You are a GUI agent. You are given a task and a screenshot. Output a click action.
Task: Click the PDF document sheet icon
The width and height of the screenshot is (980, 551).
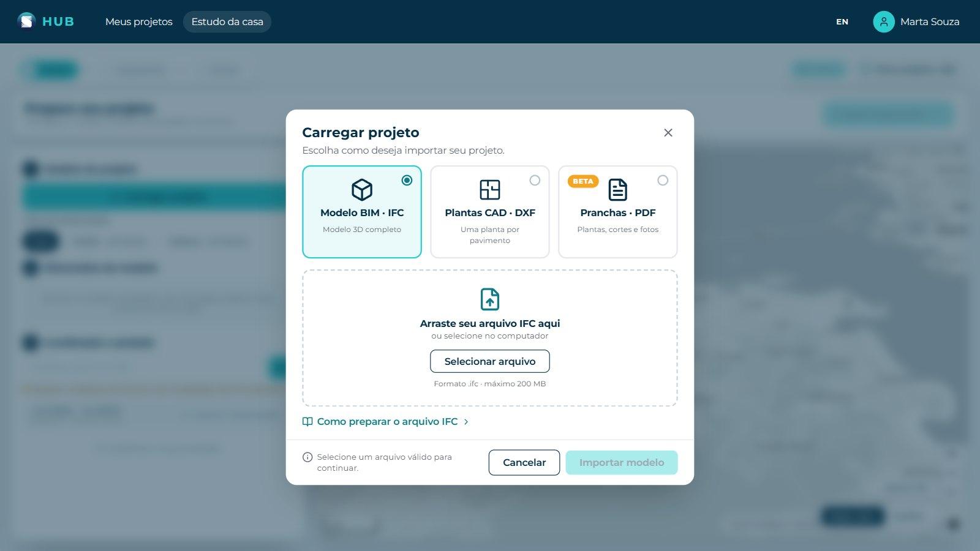coord(618,190)
